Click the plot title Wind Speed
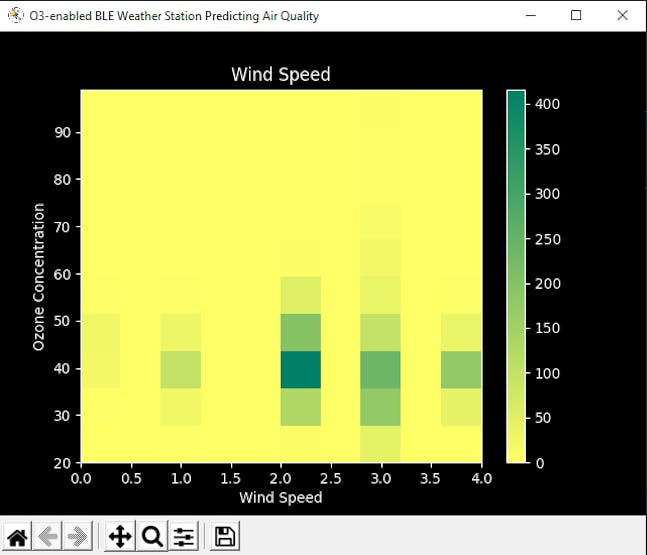647x555 pixels. click(x=281, y=75)
